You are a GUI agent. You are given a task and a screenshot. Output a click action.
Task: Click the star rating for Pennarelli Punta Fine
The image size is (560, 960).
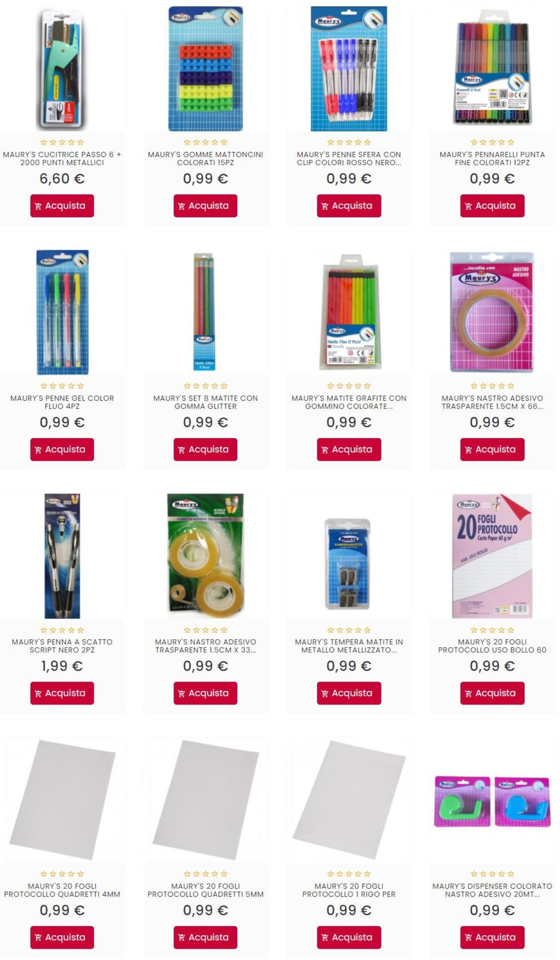pyautogui.click(x=492, y=142)
